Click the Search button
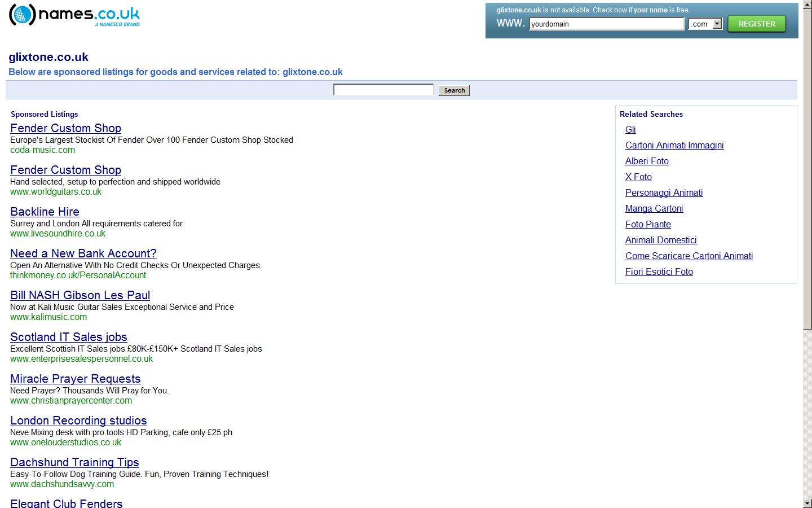The image size is (812, 508). click(x=454, y=90)
